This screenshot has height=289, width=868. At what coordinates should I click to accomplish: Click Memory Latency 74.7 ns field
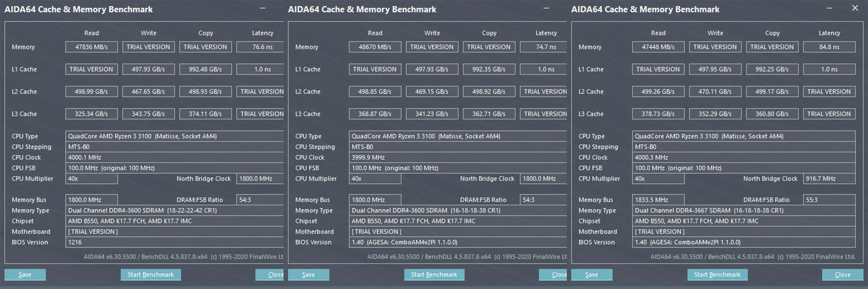click(x=544, y=47)
